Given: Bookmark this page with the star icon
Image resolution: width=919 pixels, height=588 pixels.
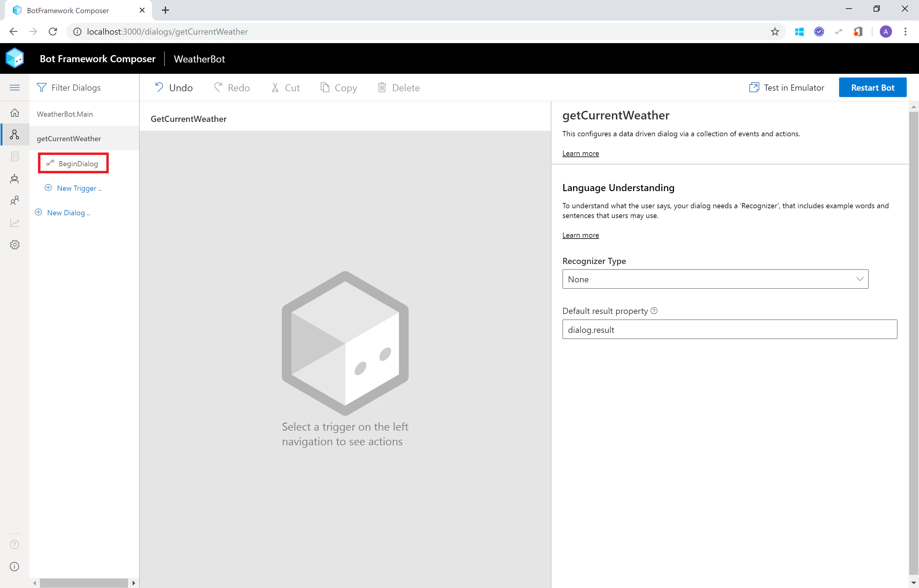Looking at the screenshot, I should tap(775, 32).
